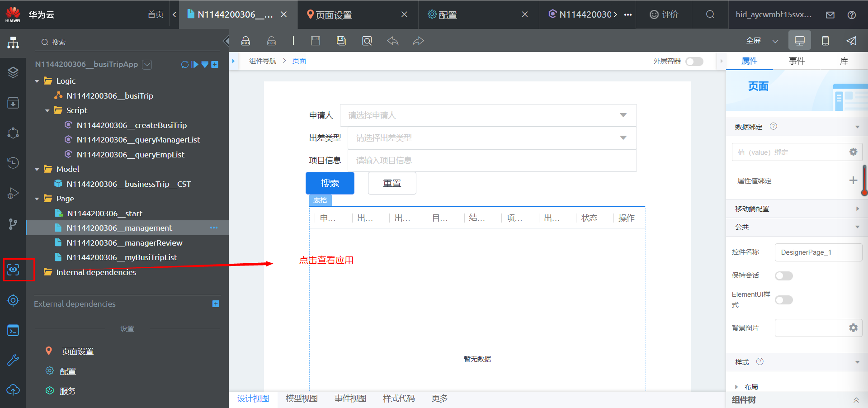Image resolution: width=868 pixels, height=408 pixels.
Task: Save all open pages
Action: coord(341,40)
